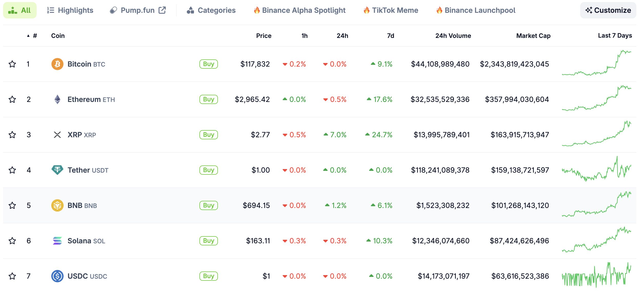Switch to the Highlights tab
This screenshot has height=292, width=644.
coord(70,10)
